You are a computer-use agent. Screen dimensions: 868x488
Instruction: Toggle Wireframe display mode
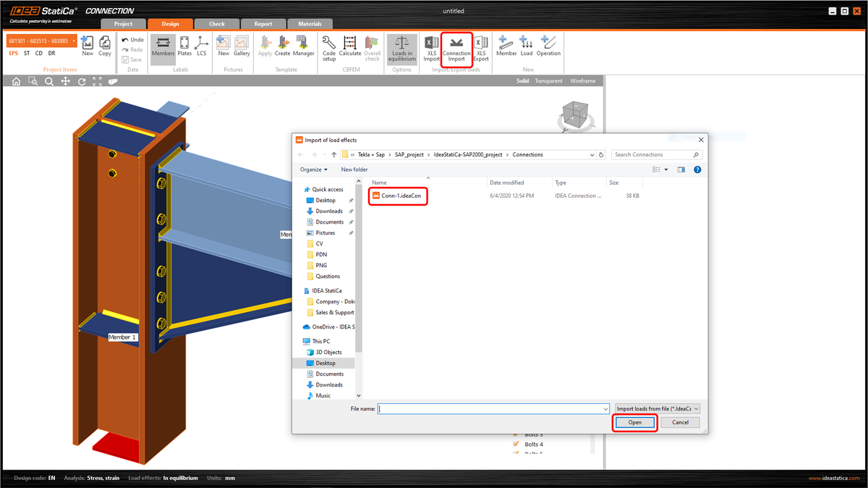pyautogui.click(x=582, y=81)
